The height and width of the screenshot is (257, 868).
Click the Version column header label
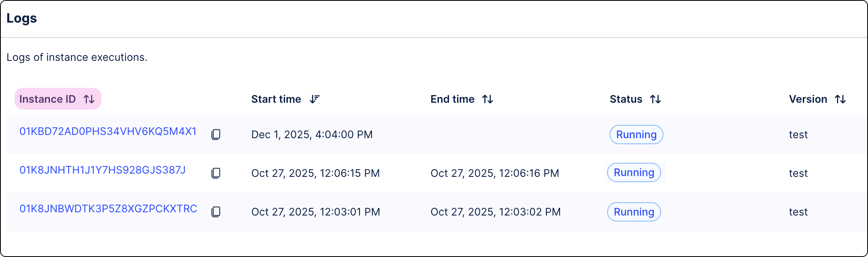pyautogui.click(x=808, y=99)
